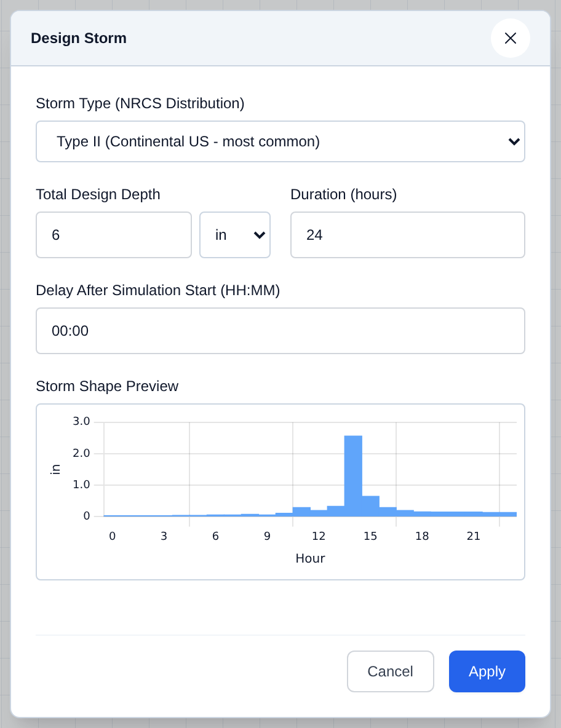561x728 pixels.
Task: Click the tallest peak bar in storm preview
Action: (354, 476)
